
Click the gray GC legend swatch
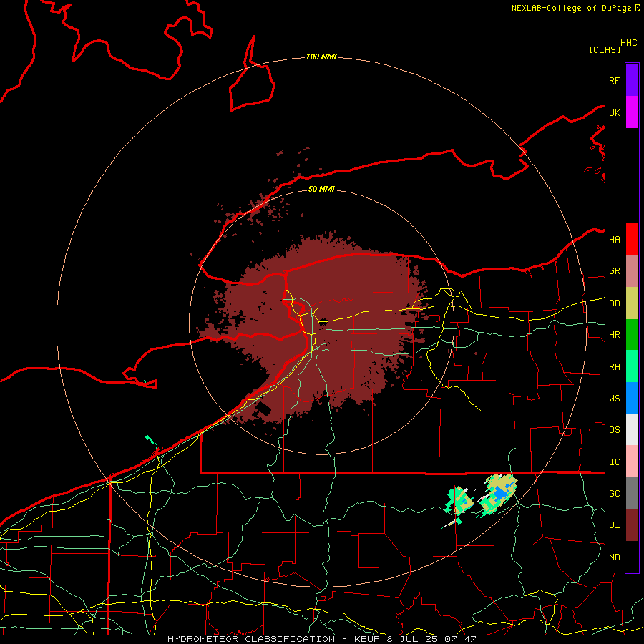tap(632, 493)
